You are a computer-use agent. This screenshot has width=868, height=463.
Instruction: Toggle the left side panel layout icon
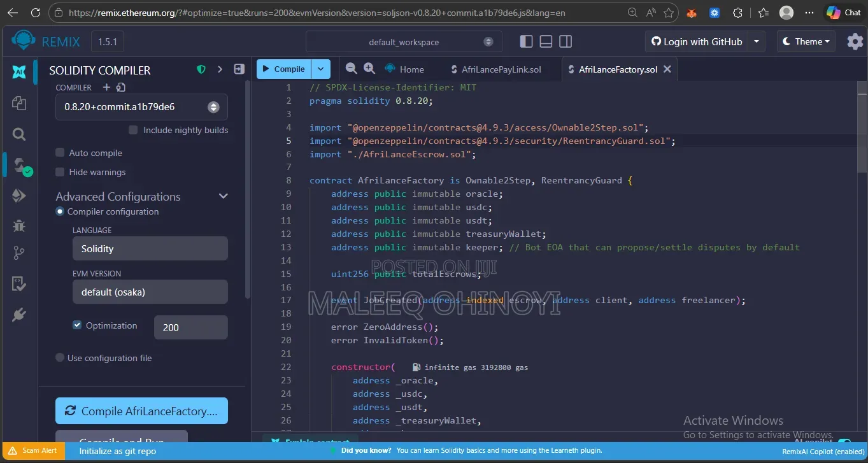(x=526, y=41)
